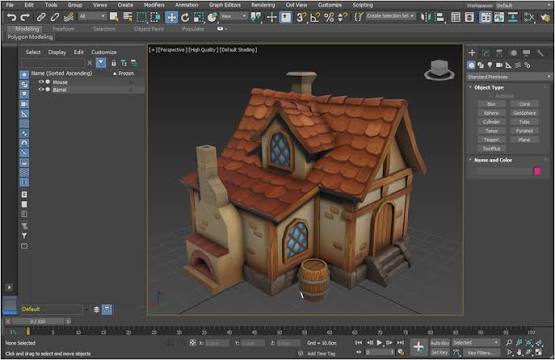Toggle Angle Snap
This screenshot has height=360, width=555.
[x=315, y=17]
